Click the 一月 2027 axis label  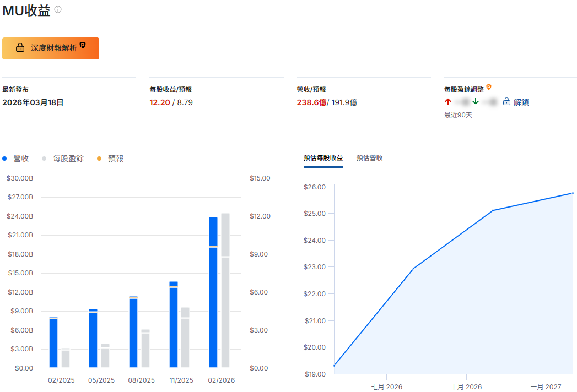pyautogui.click(x=546, y=387)
